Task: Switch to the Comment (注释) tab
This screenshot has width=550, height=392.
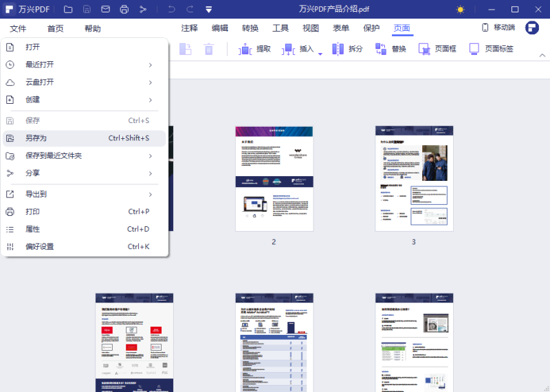Action: [190, 28]
